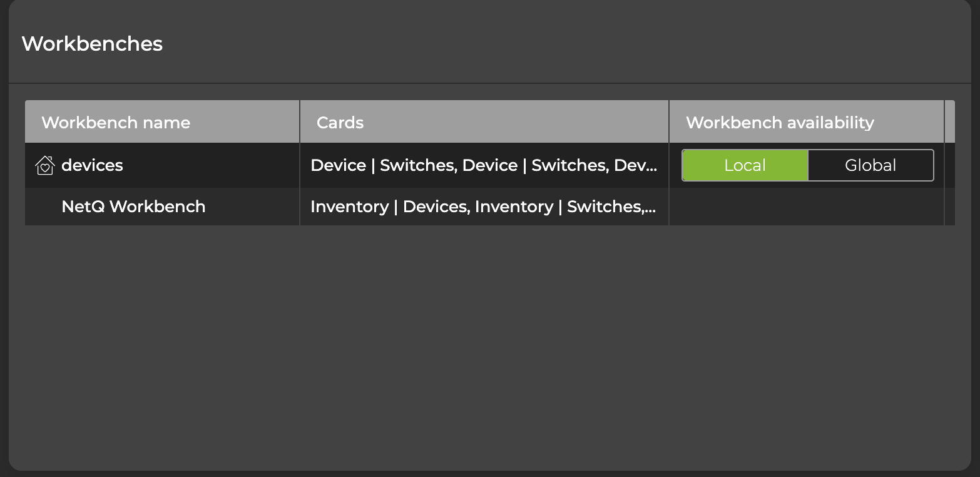This screenshot has height=477, width=980.
Task: Click the NetQ Workbench Cards cell
Action: [x=483, y=207]
